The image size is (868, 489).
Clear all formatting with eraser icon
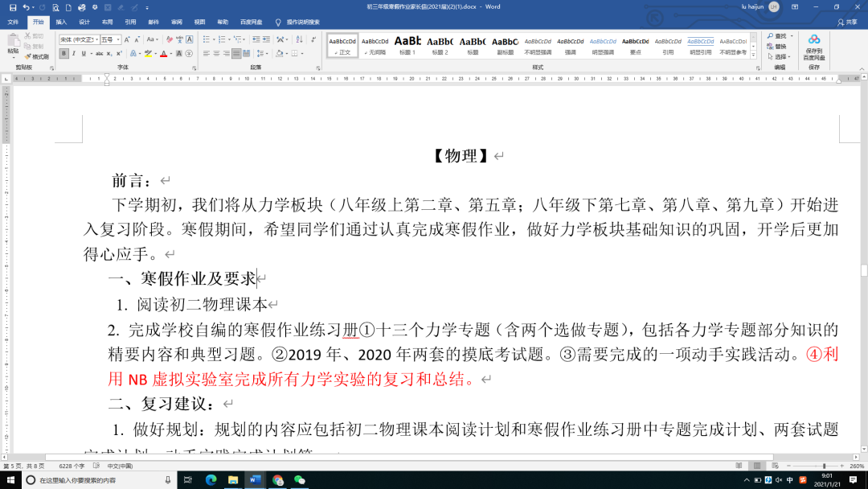[x=170, y=39]
